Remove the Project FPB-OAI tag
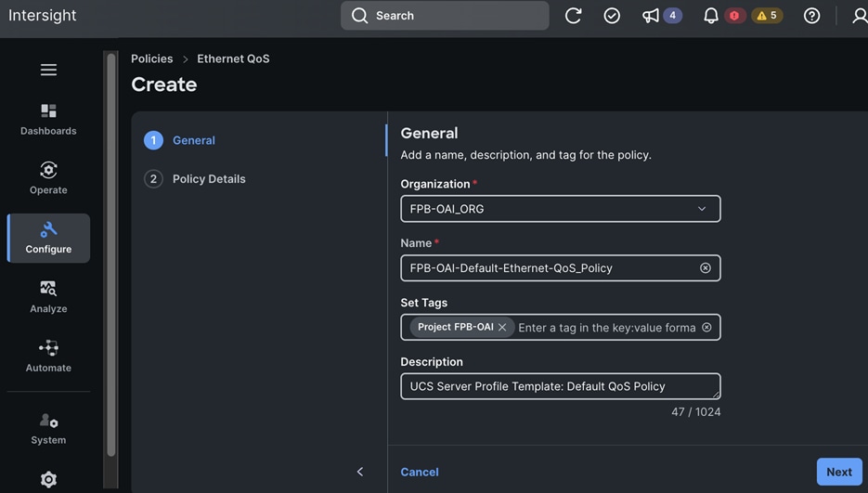 click(502, 328)
